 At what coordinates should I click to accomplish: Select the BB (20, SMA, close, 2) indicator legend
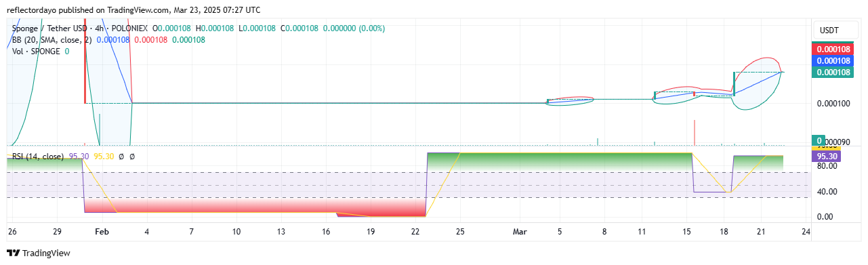(52, 40)
